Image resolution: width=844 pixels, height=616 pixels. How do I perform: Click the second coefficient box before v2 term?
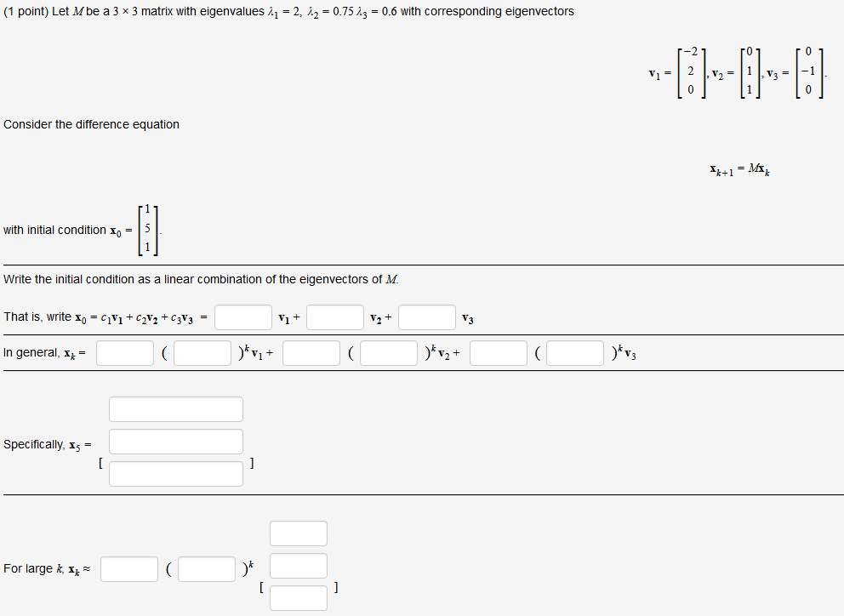point(311,351)
